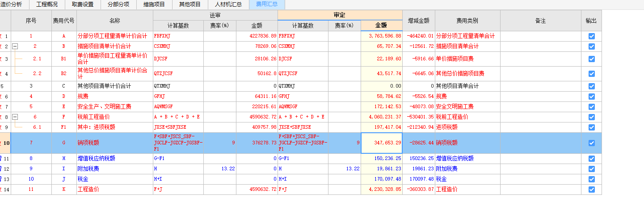644x215 pixels.
Task: Toggle output checkbox for 规费 row
Action: [x=592, y=97]
